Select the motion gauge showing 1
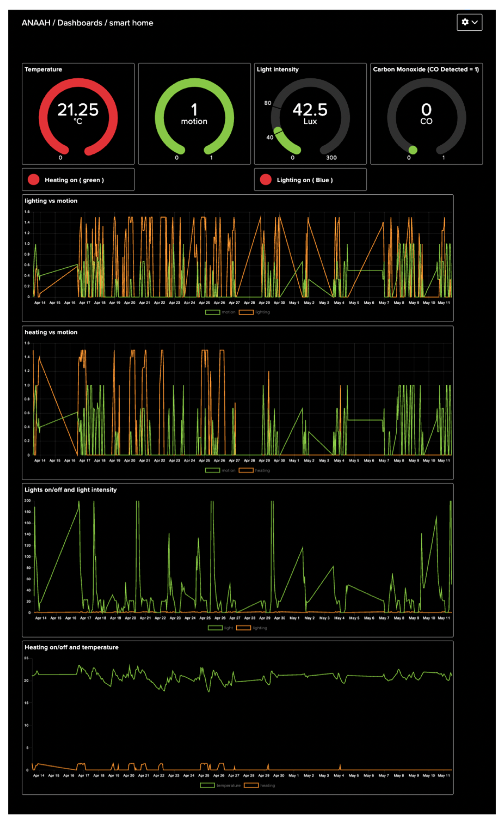 pos(194,116)
